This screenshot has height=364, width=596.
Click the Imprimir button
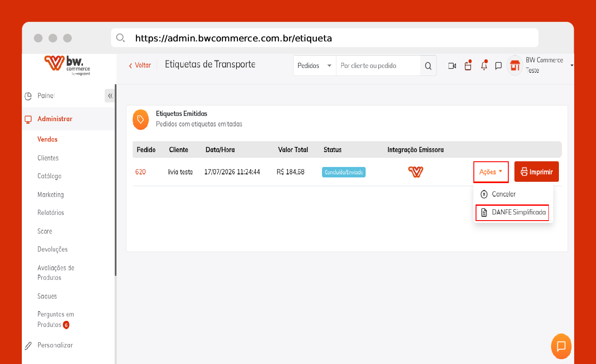click(x=537, y=172)
